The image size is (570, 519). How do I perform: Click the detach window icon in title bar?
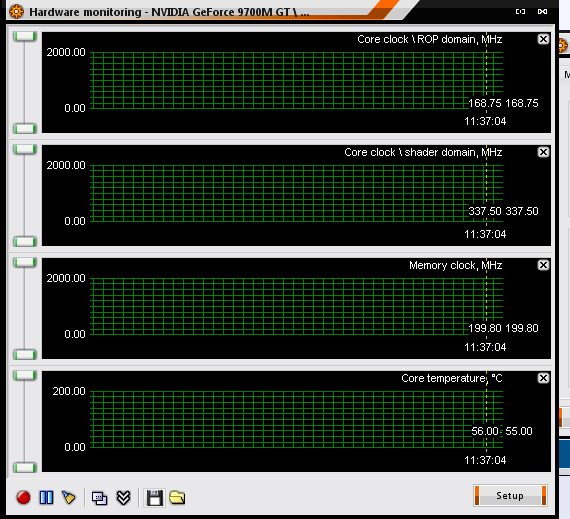[520, 12]
